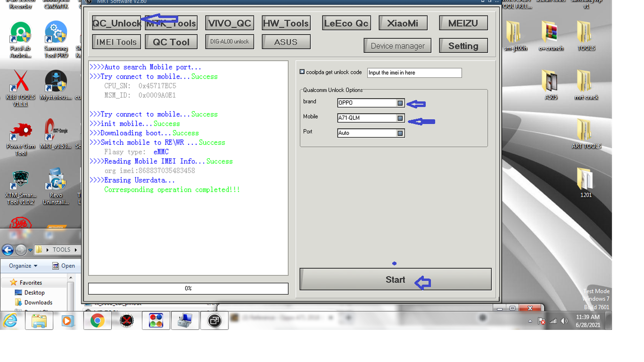644x362 pixels.
Task: Open the o+crunch archive icon
Action: [x=551, y=36]
